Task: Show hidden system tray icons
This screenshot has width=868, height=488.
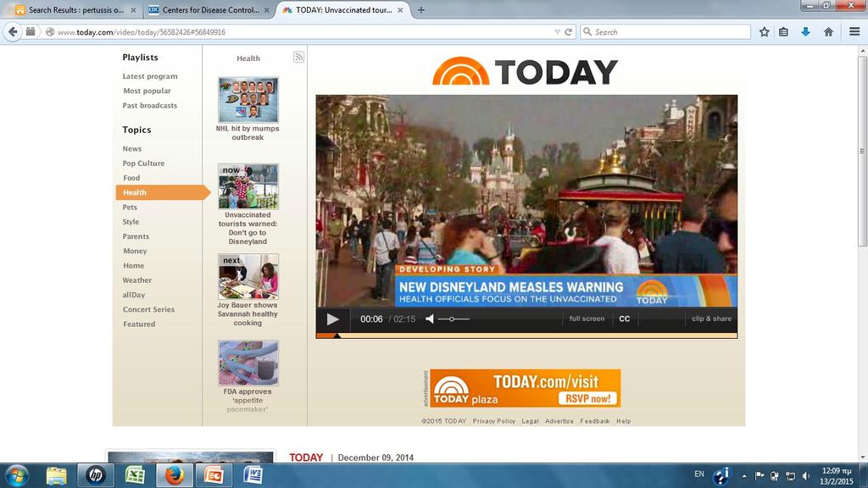Action: click(x=744, y=476)
